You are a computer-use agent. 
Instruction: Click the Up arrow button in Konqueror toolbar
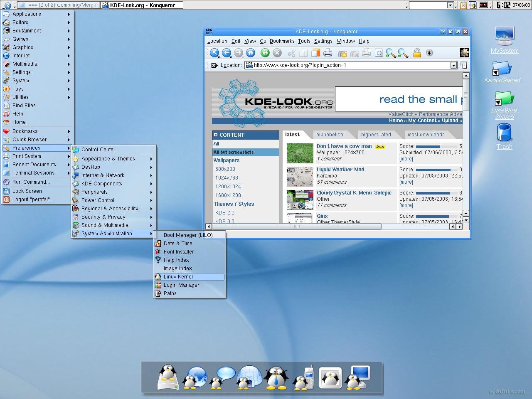(214, 53)
